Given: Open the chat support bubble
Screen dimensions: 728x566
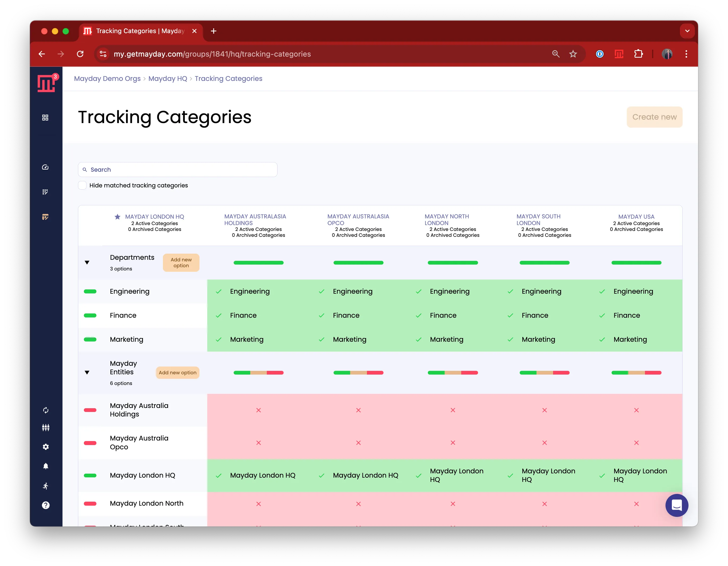Looking at the screenshot, I should tap(677, 505).
